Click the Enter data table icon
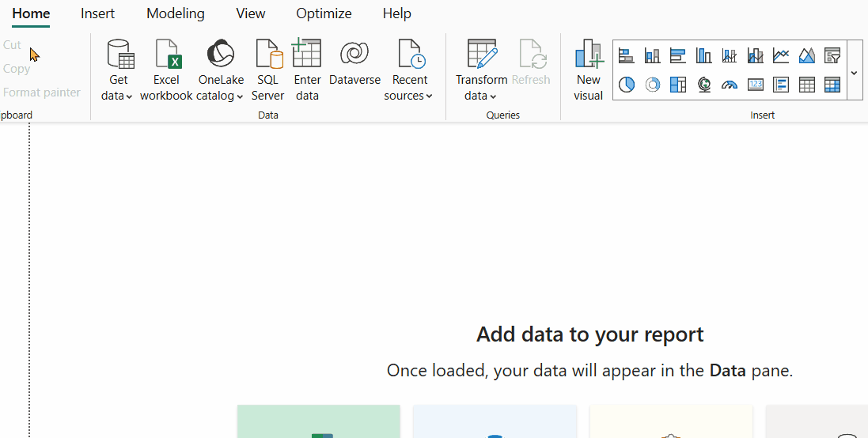This screenshot has width=868, height=438. pyautogui.click(x=307, y=52)
